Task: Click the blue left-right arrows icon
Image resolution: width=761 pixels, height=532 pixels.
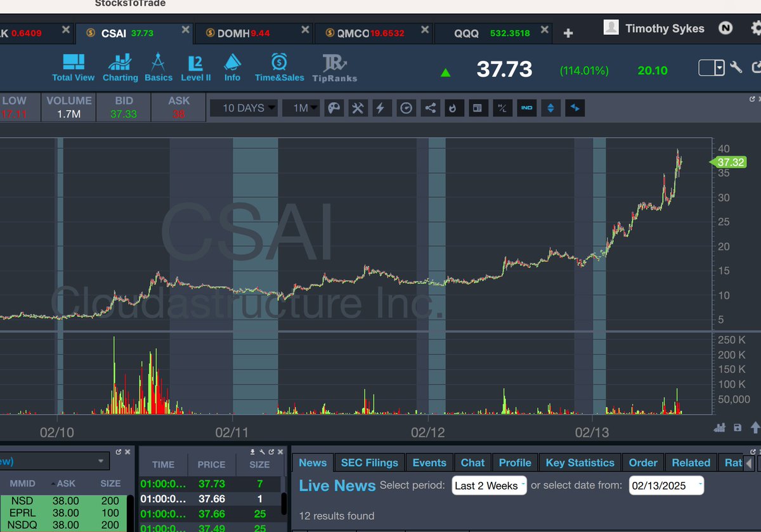Action: [x=575, y=108]
